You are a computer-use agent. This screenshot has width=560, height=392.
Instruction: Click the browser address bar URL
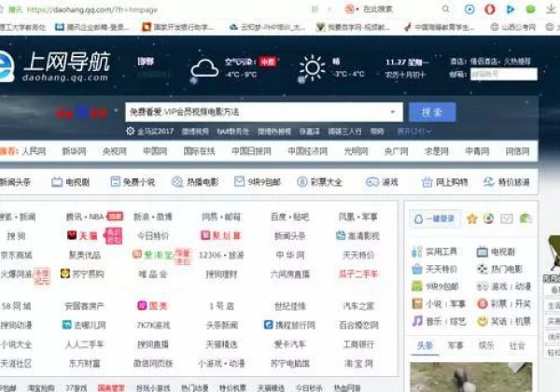click(92, 9)
